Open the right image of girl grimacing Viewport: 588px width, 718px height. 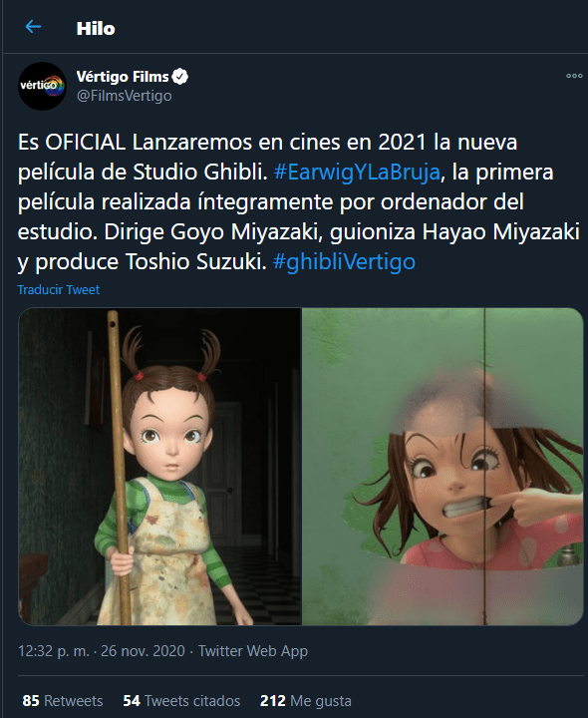(x=442, y=467)
